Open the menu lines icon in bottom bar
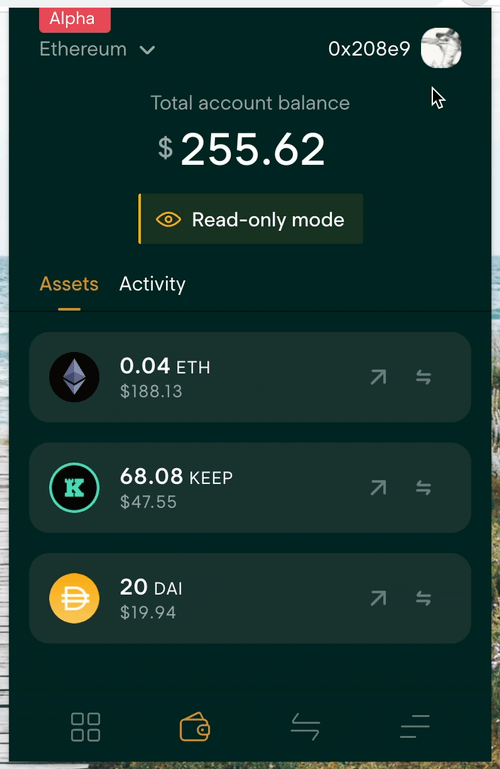 415,727
